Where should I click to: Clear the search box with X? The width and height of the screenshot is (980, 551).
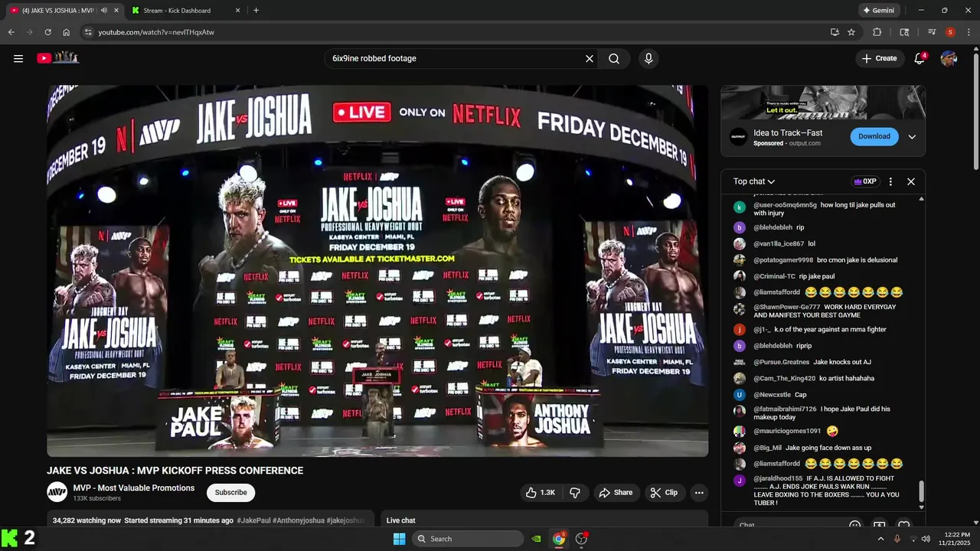coord(590,58)
